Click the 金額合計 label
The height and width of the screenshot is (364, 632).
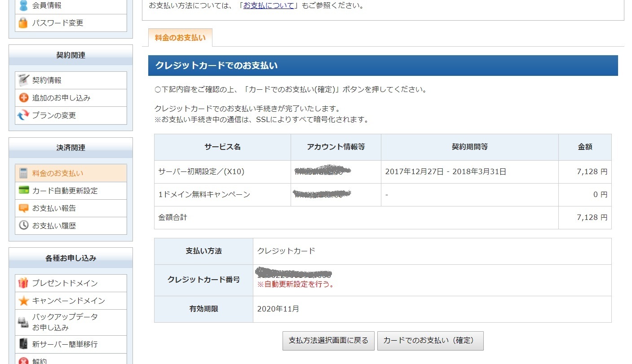(x=172, y=217)
